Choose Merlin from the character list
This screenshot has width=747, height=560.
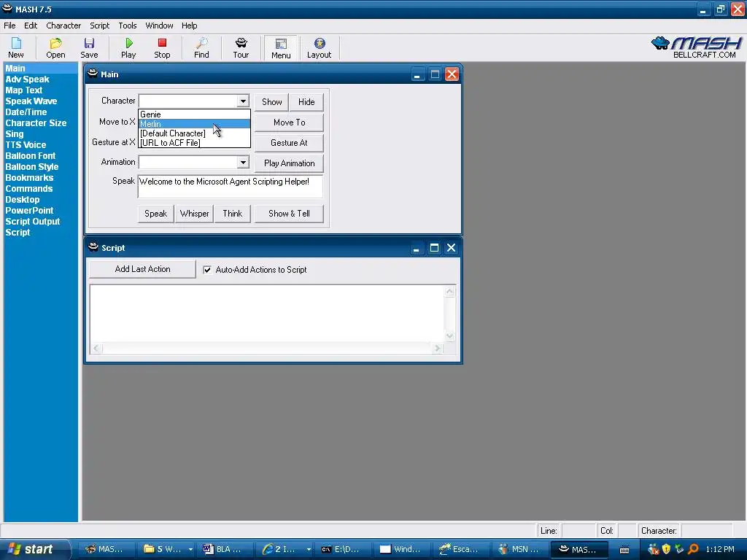(194, 124)
